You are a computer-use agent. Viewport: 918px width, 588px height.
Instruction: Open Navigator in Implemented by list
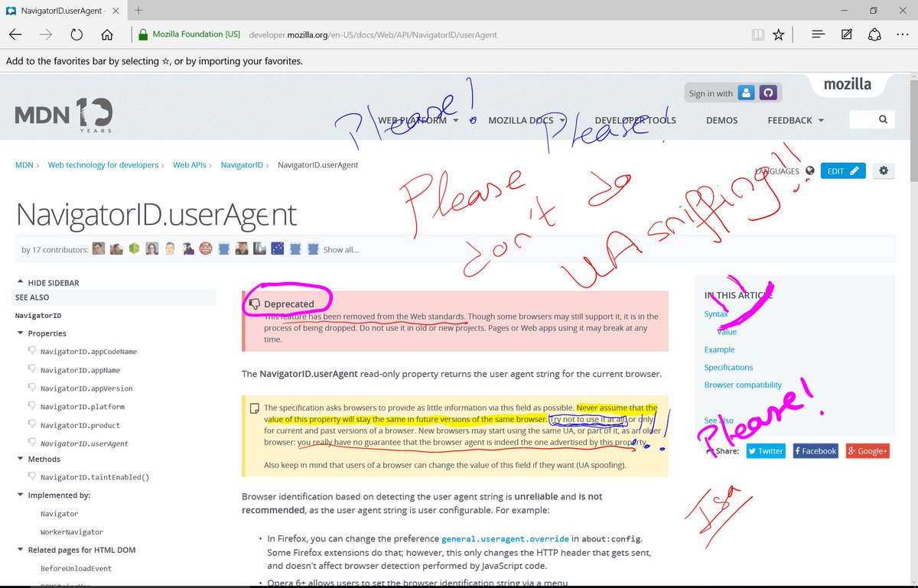[59, 514]
